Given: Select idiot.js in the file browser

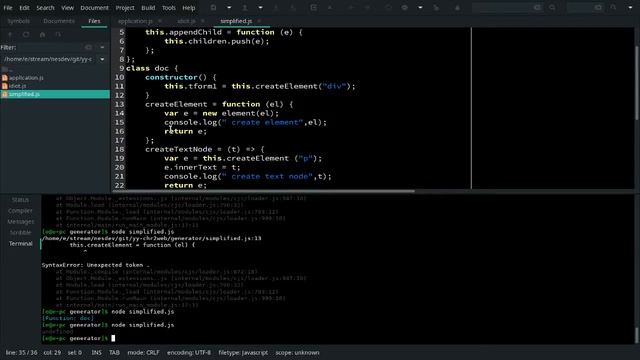Looking at the screenshot, I should (x=55, y=86).
